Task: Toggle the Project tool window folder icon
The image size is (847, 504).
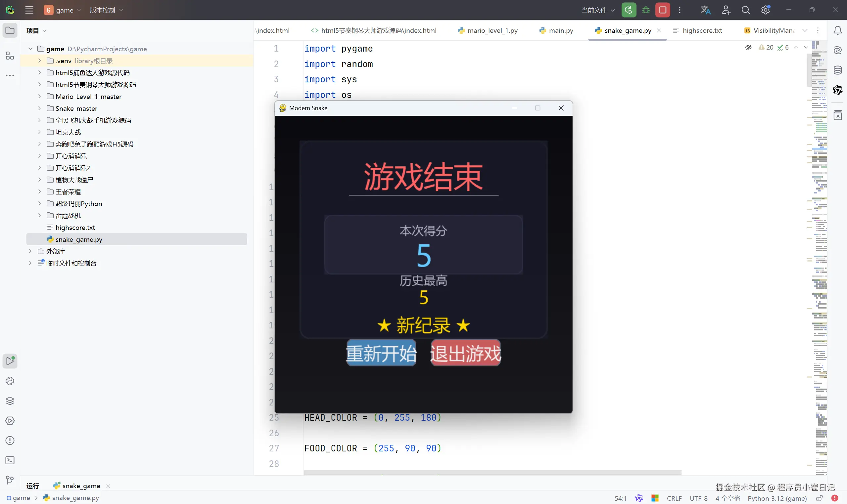Action: coord(10,30)
